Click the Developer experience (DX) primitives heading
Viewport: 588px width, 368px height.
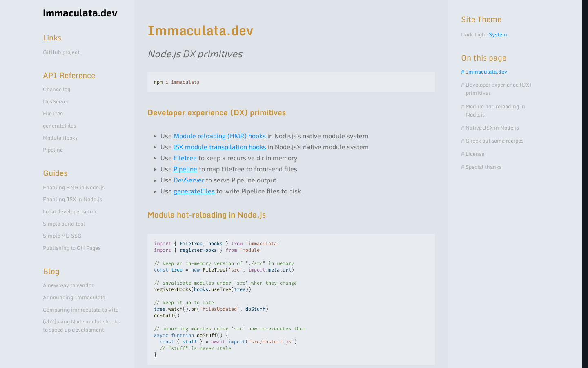[x=216, y=113]
